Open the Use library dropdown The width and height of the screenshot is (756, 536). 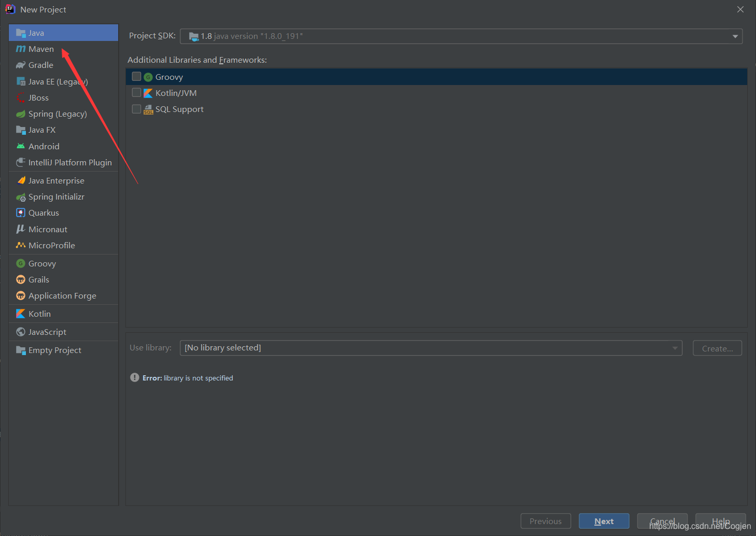(x=431, y=348)
